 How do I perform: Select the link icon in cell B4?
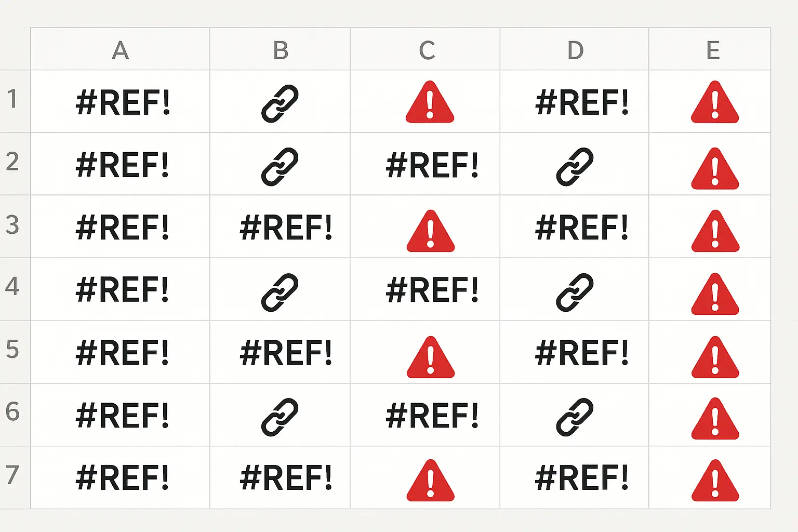coord(280,292)
